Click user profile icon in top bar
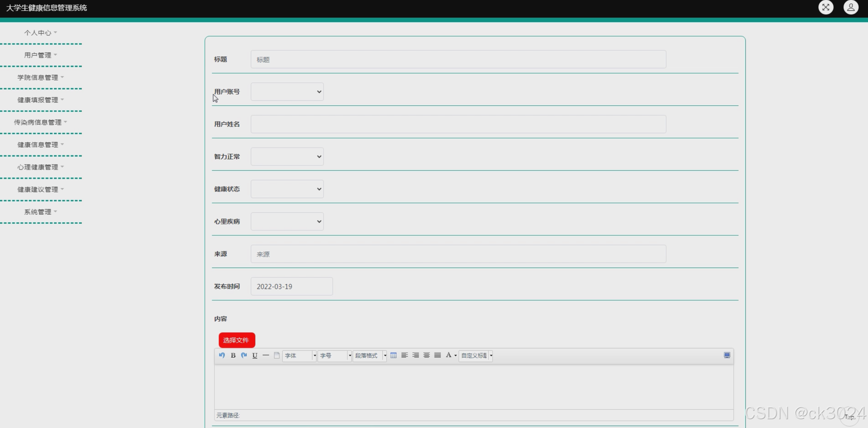Viewport: 868px width, 428px height. pos(851,7)
